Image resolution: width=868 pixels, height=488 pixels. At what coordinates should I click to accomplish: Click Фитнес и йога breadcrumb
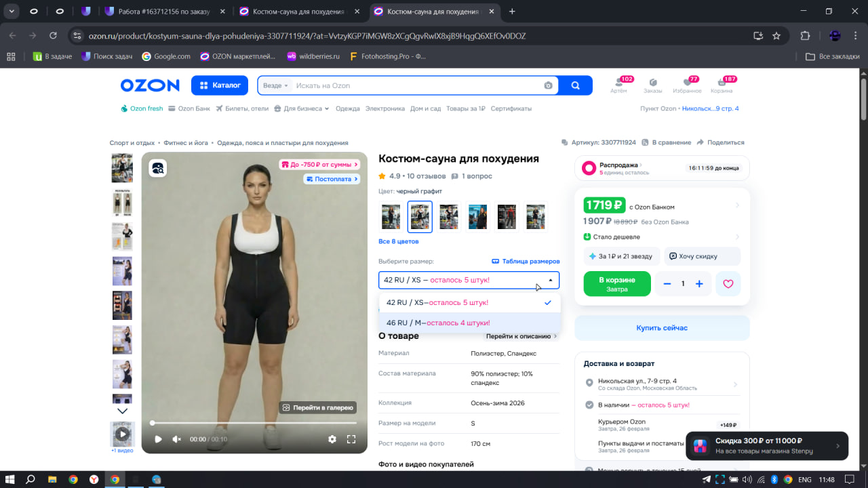click(x=187, y=143)
